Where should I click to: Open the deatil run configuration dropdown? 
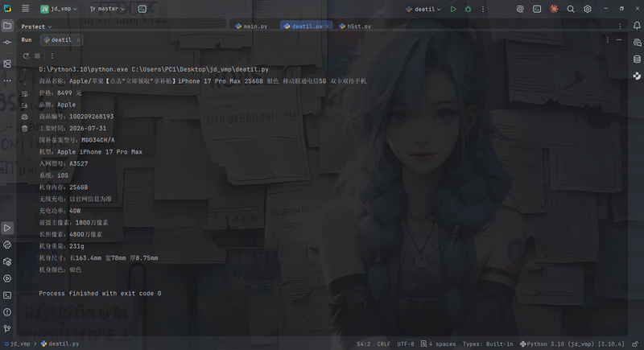point(423,9)
